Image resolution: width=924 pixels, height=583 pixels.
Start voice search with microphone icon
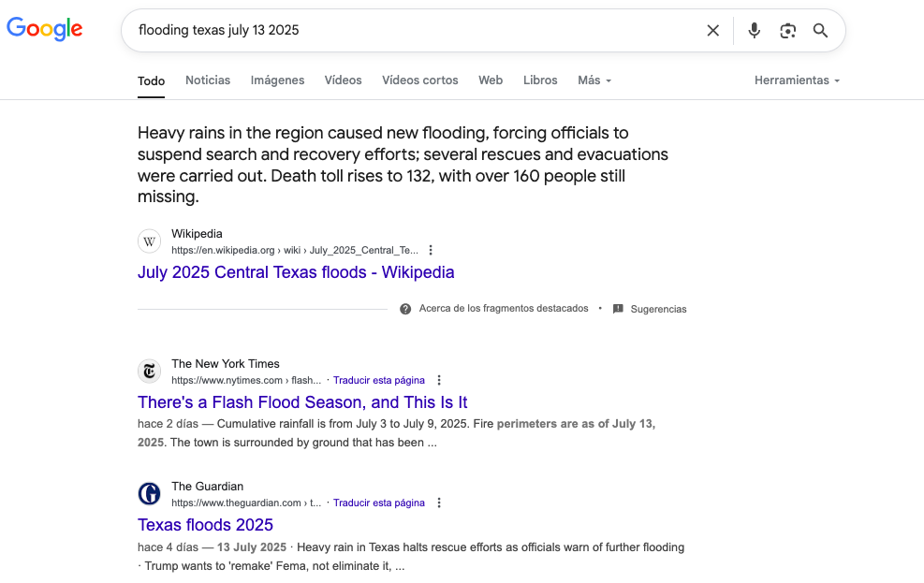[754, 31]
